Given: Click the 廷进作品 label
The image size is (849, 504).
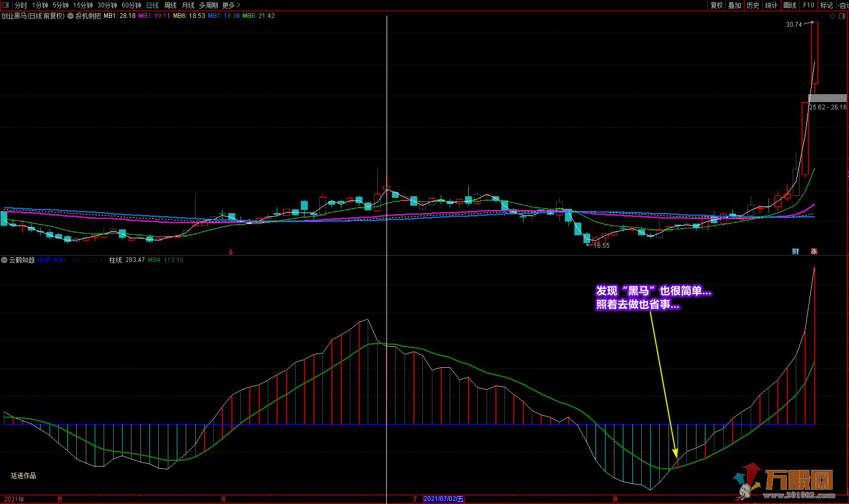Looking at the screenshot, I should pos(24,476).
